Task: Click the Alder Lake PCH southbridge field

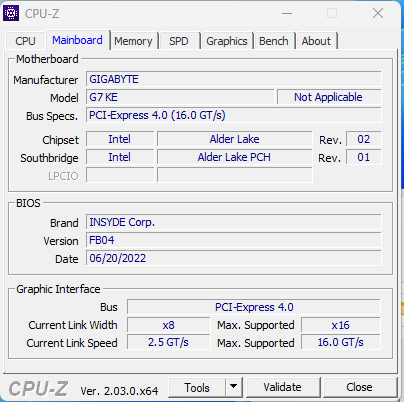Action: 234,157
